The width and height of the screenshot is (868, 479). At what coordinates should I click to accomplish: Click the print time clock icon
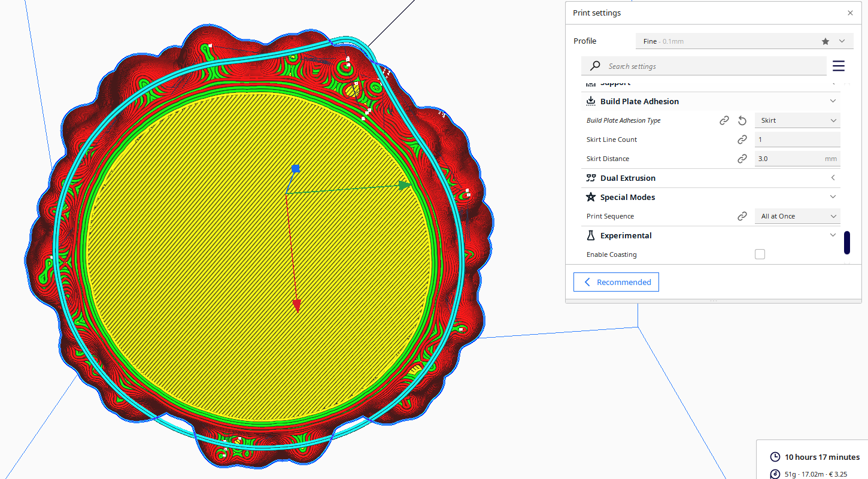click(x=775, y=456)
